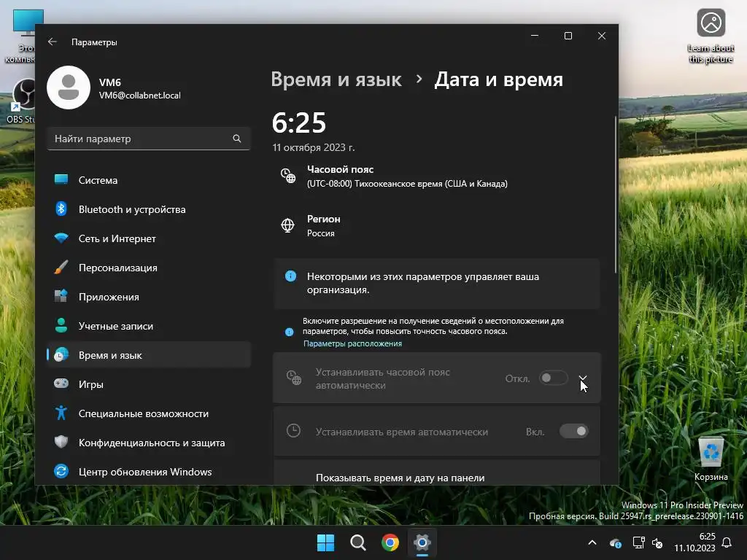Viewport: 747px width, 560px height.
Task: Click the Windows Update refresh icon
Action: tap(61, 472)
